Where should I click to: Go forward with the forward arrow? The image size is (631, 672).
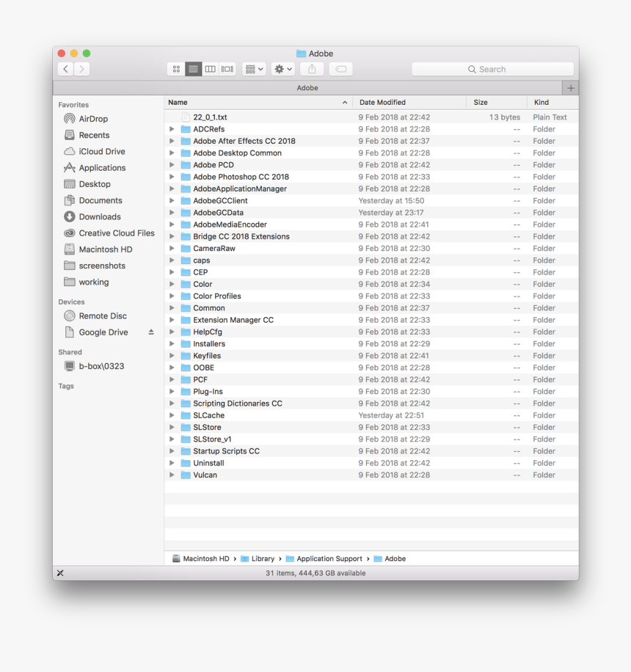[x=81, y=69]
